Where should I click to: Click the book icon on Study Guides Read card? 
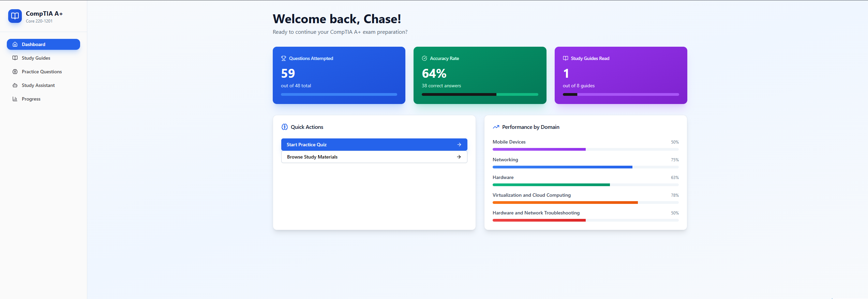(566, 58)
